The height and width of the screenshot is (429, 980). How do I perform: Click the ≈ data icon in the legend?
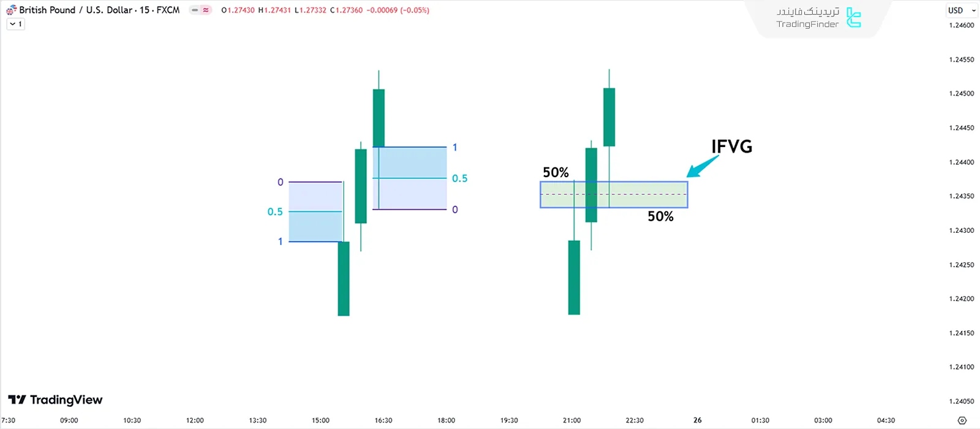pyautogui.click(x=206, y=10)
